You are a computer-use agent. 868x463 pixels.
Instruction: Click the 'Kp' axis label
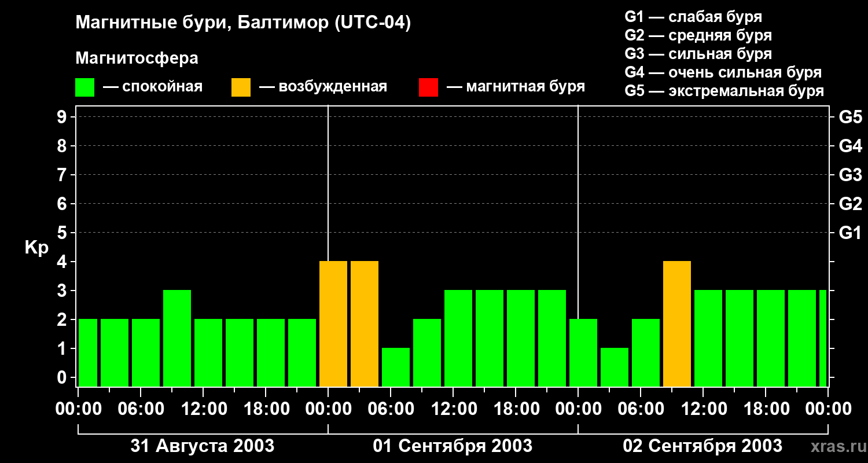tap(36, 248)
